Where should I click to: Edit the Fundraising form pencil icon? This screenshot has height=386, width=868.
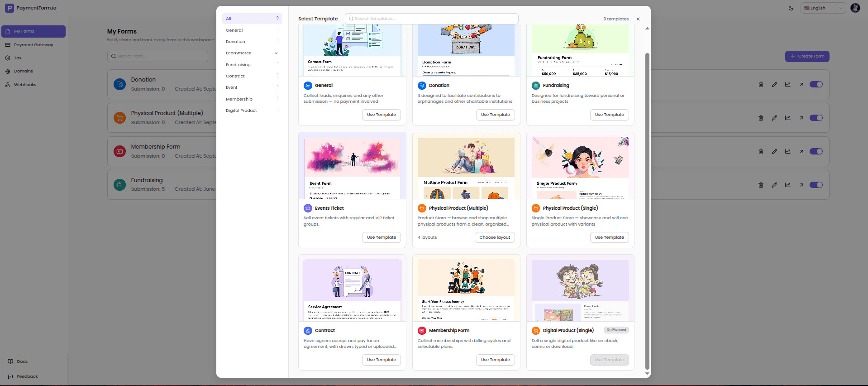pos(774,185)
